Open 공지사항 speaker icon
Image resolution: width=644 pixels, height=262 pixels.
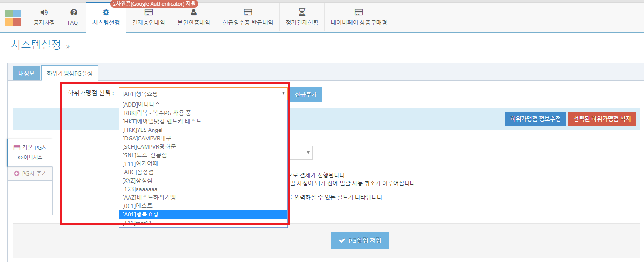pyautogui.click(x=44, y=12)
